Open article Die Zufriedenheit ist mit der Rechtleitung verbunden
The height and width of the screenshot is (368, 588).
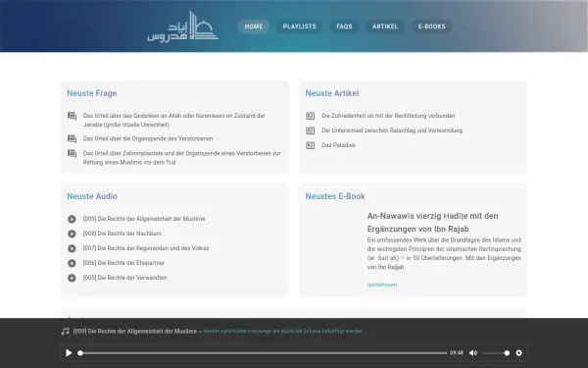point(388,116)
